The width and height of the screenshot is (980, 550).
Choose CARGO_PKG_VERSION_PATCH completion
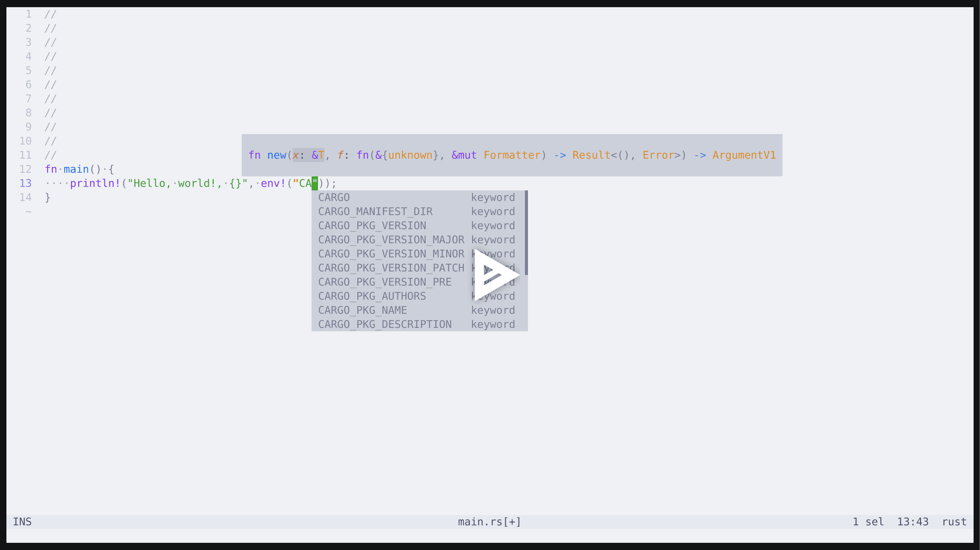click(x=418, y=268)
